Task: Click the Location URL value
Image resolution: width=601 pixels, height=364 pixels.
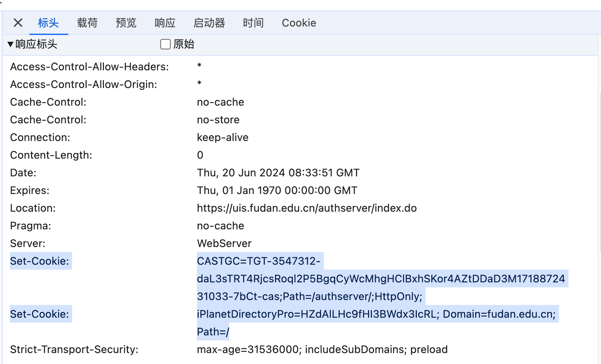Action: click(x=307, y=208)
